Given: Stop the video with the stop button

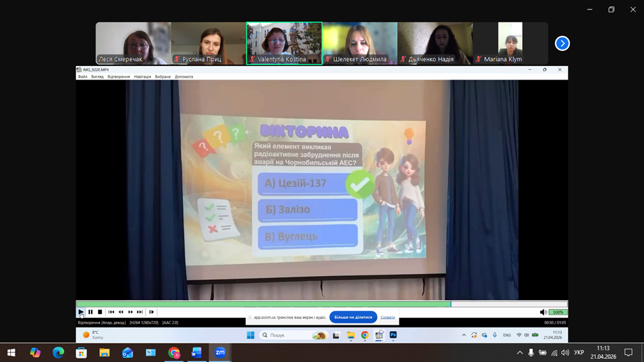Looking at the screenshot, I should point(100,312).
